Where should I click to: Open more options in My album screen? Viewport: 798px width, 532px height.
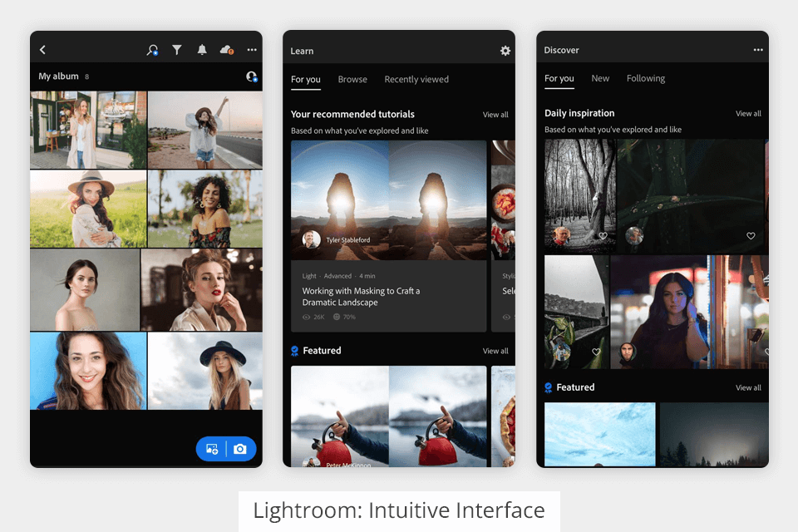pyautogui.click(x=252, y=49)
